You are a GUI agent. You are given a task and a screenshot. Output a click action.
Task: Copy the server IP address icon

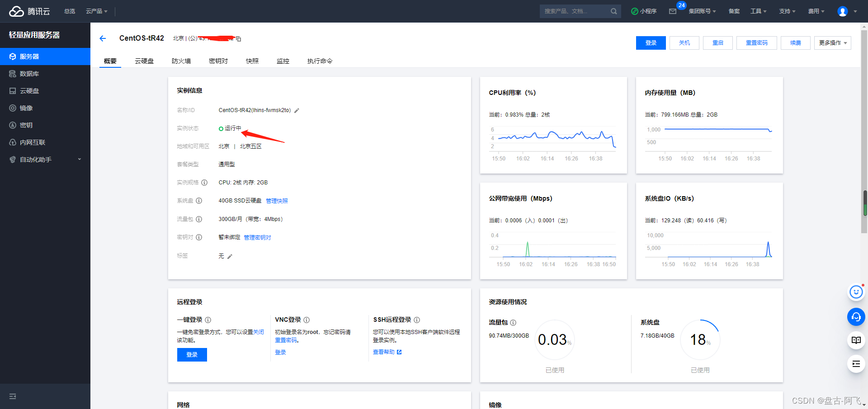pyautogui.click(x=238, y=39)
